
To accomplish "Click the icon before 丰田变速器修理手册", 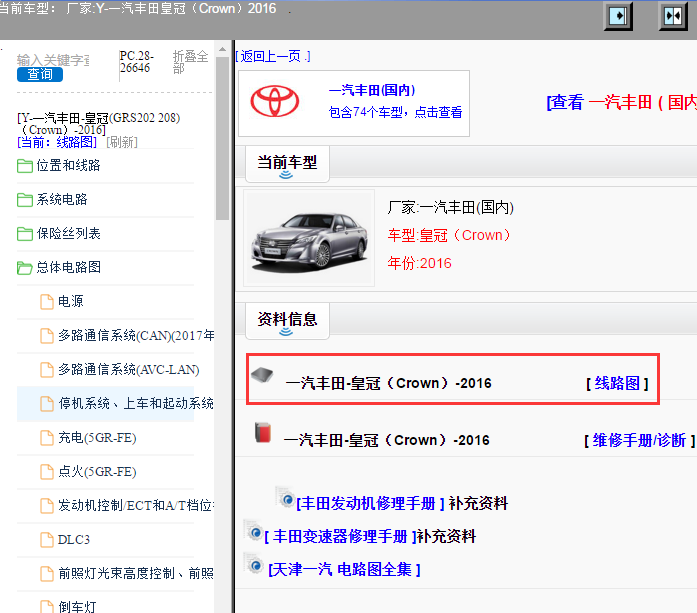I will pos(254,531).
